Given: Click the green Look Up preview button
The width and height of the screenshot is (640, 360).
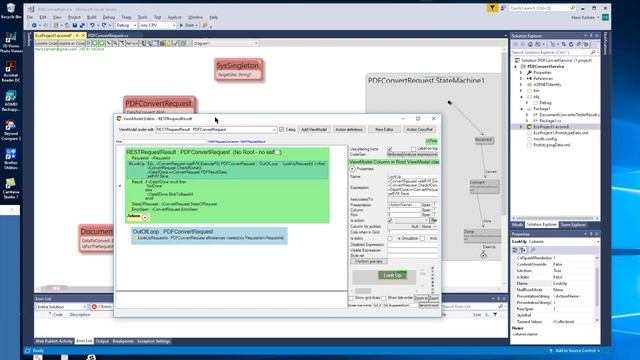Looking at the screenshot, I should tap(392, 275).
